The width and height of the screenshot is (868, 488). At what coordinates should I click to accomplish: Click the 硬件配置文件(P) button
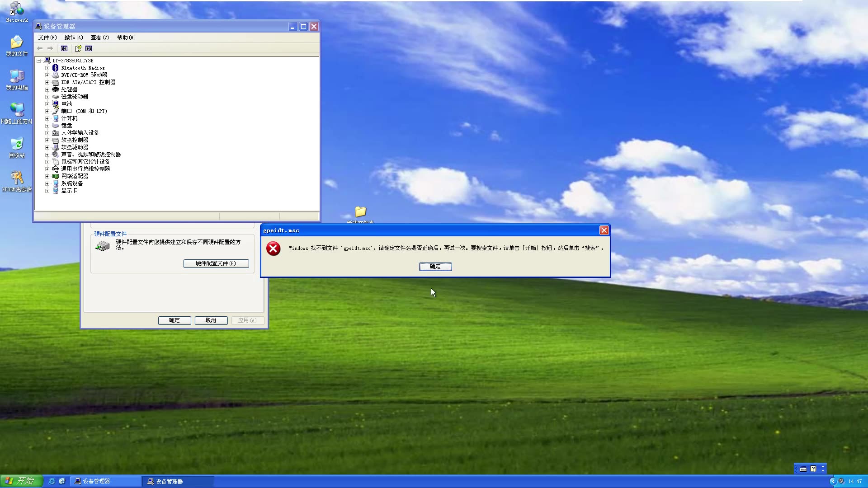pos(216,263)
